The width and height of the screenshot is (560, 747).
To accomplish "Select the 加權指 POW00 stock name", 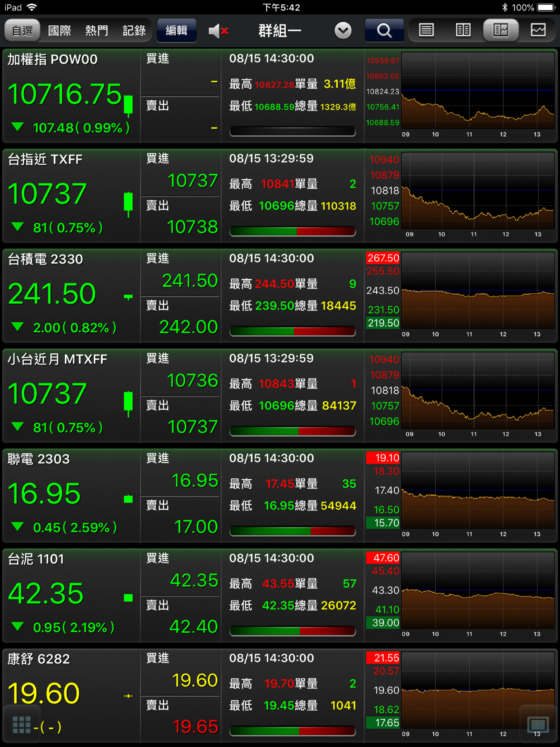I will [53, 59].
